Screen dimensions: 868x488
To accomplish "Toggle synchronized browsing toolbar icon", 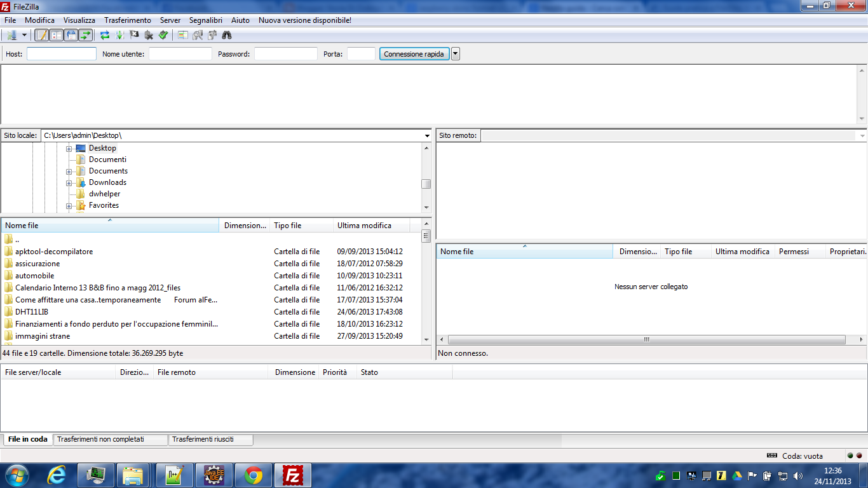I will (x=212, y=35).
